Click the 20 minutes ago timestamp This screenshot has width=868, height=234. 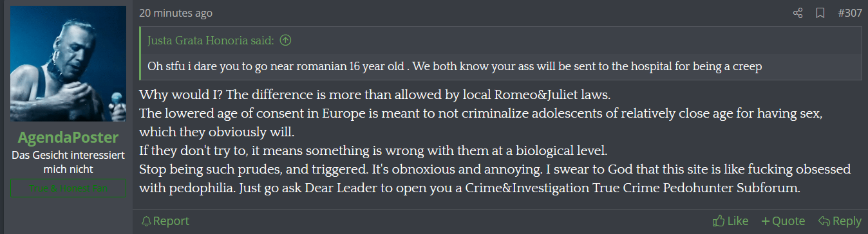pos(176,13)
